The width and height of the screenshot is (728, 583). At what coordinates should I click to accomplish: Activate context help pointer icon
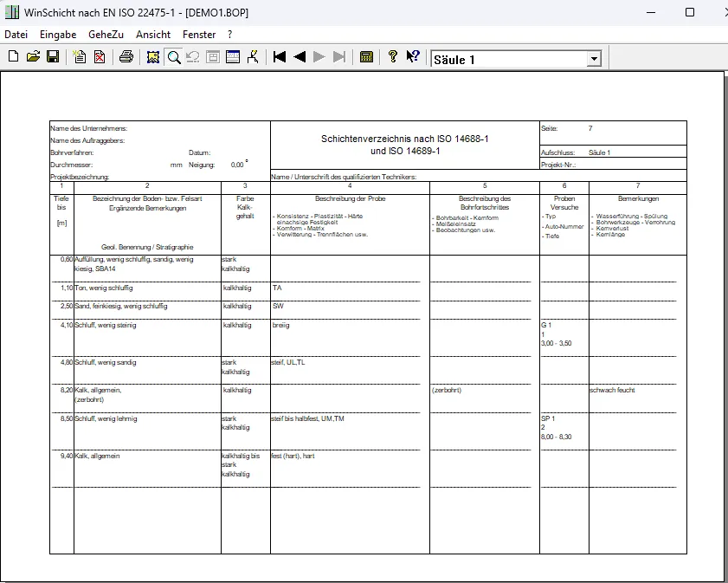(x=413, y=56)
